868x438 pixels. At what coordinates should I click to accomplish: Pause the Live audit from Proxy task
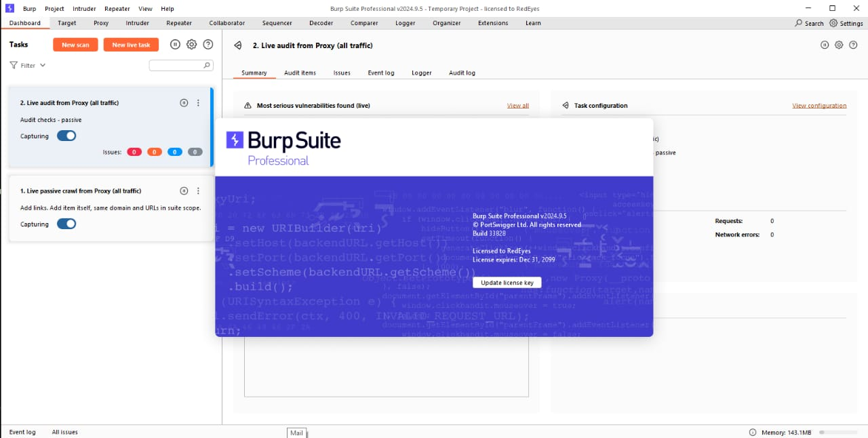pyautogui.click(x=184, y=103)
